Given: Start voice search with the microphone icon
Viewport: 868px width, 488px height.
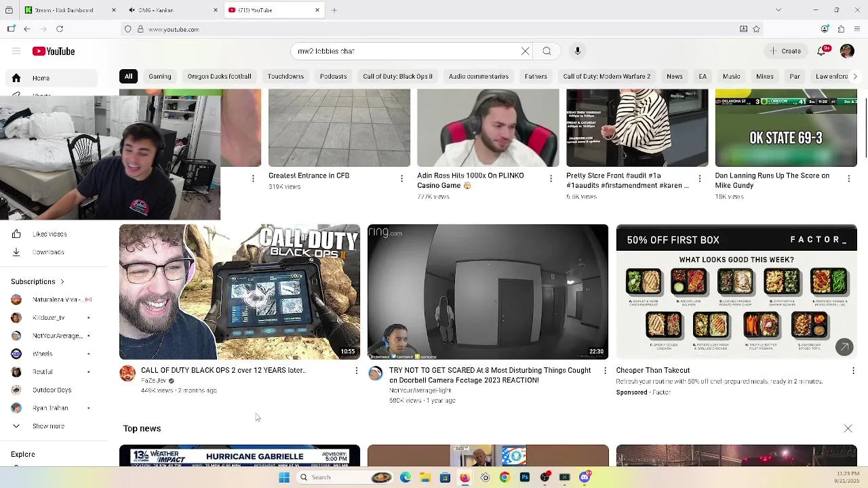Looking at the screenshot, I should 578,51.
